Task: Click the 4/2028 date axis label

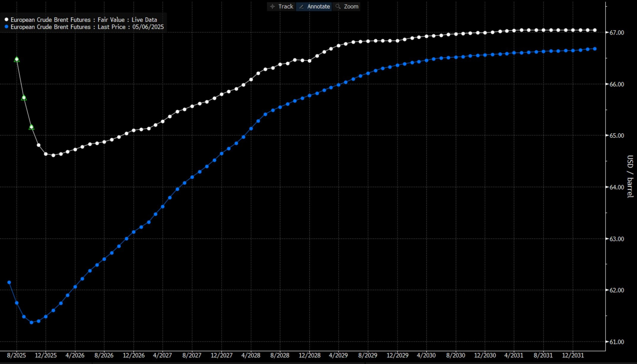Action: pos(251,355)
